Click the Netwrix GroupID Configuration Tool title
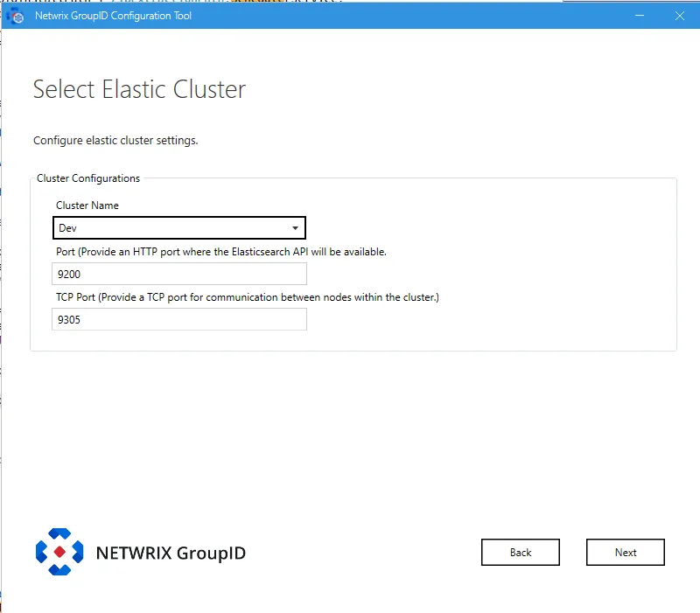 [113, 16]
